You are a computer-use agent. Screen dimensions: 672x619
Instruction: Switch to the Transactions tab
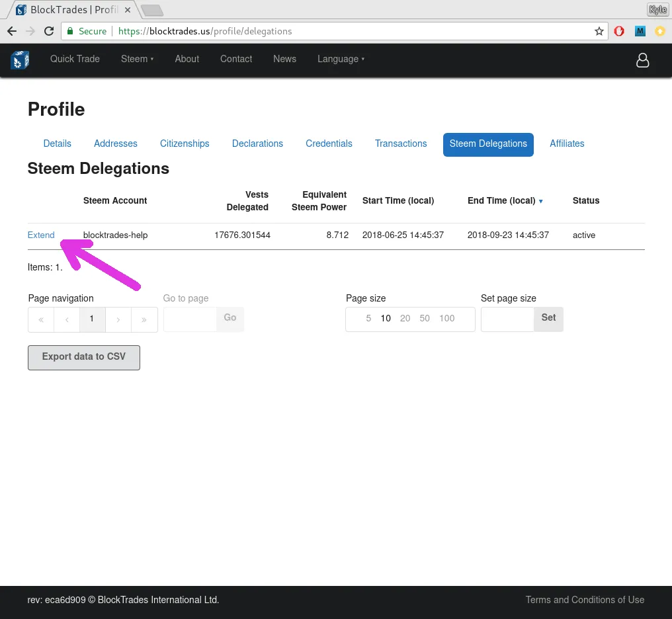click(x=401, y=144)
